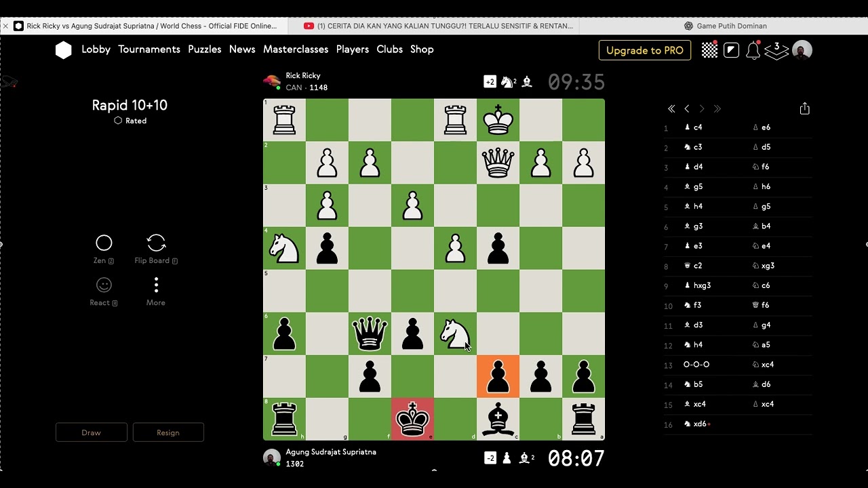The image size is (868, 488).
Task: Click the 09:35 opponent clock
Action: (576, 82)
